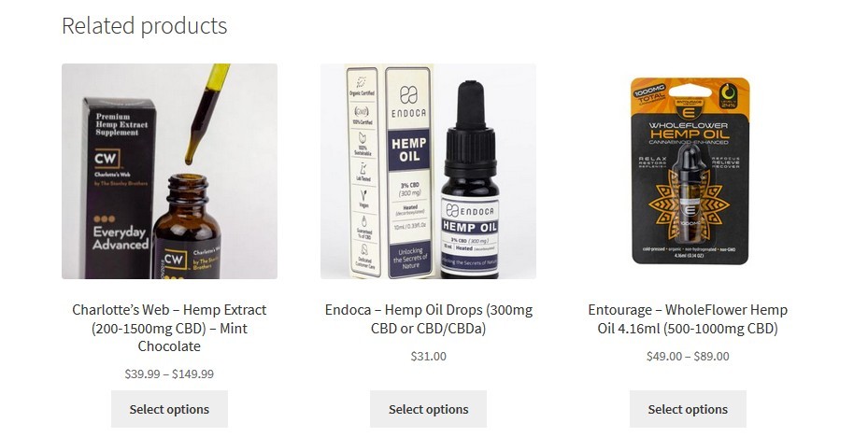Click Select options under Charlotte's Web
This screenshot has height=437, width=868.
169,409
